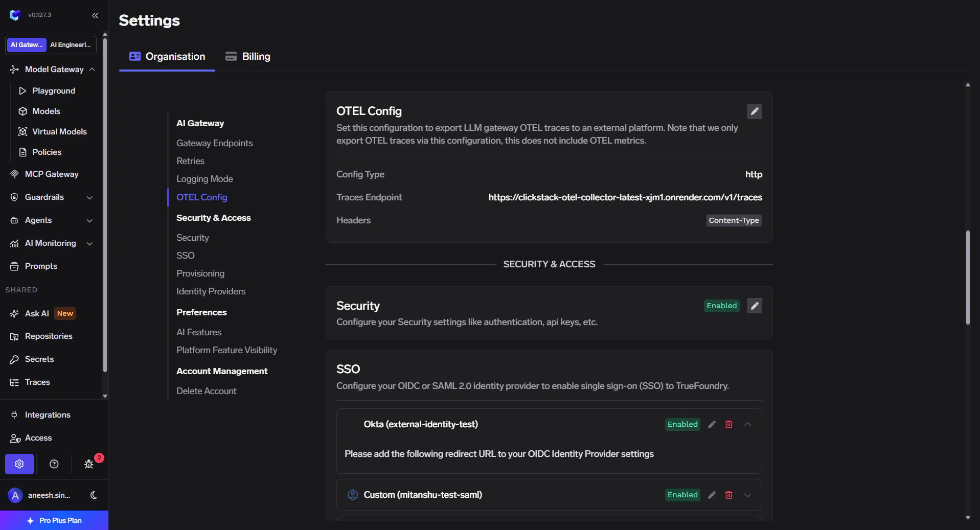Click the main content vertical scrollbar

(x=968, y=278)
